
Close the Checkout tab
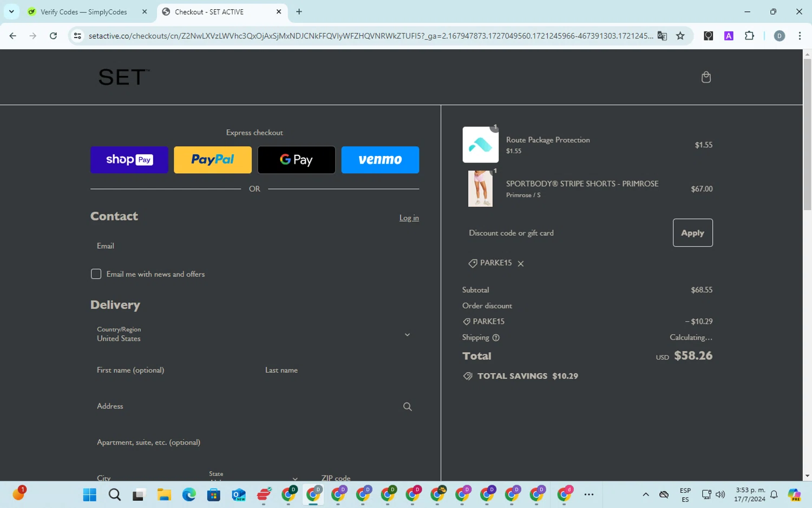pos(279,12)
